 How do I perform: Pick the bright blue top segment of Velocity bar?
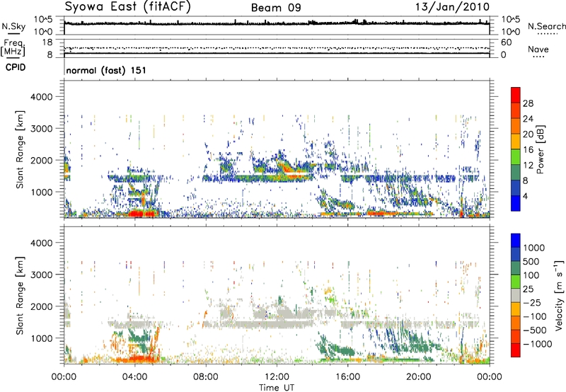pyautogui.click(x=516, y=241)
